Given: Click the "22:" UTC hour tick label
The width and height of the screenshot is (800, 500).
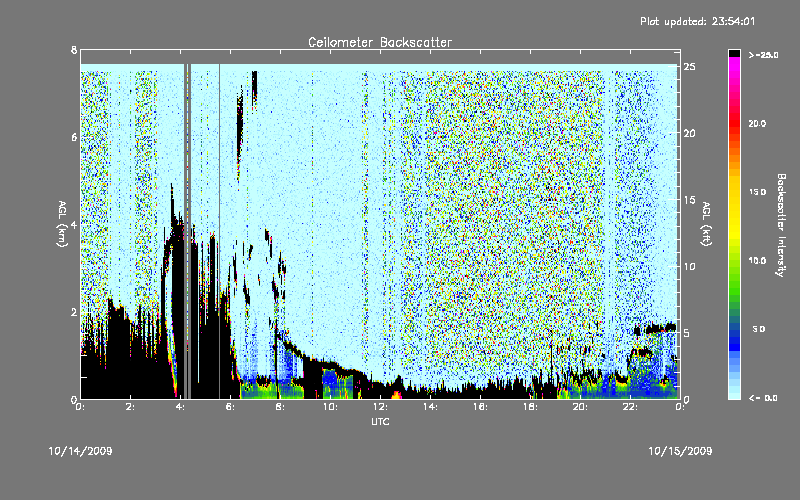Looking at the screenshot, I should coord(630,407).
